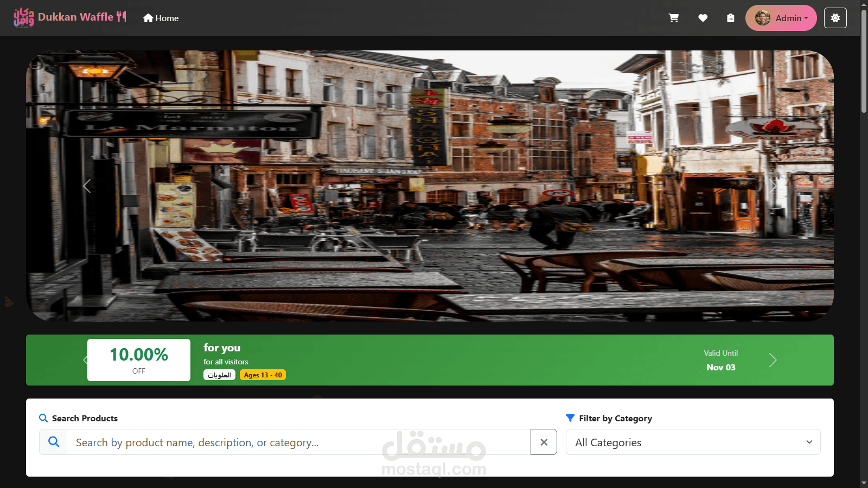Clear the search with X button

544,442
